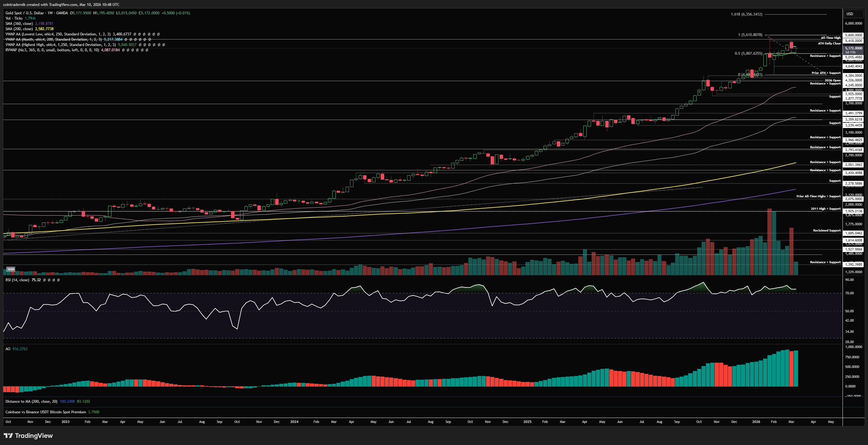This screenshot has width=868, height=445.
Task: Click the Gold Spot / U.S. Dollar title
Action: coord(24,13)
